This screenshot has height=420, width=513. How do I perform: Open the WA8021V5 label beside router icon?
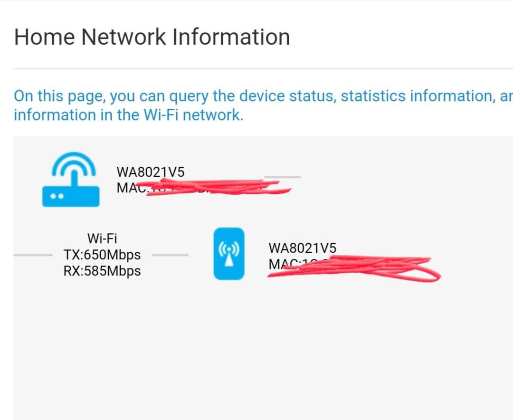click(x=151, y=172)
